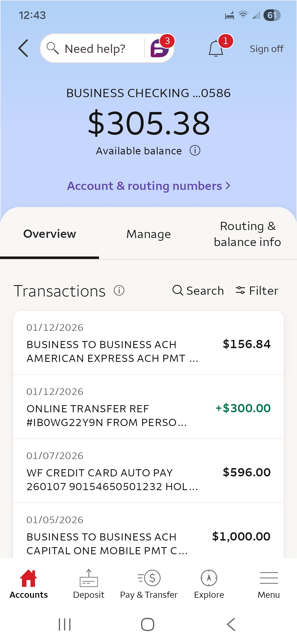This screenshot has height=644, width=297.
Task: Open the transactions Filter options
Action: (x=257, y=291)
